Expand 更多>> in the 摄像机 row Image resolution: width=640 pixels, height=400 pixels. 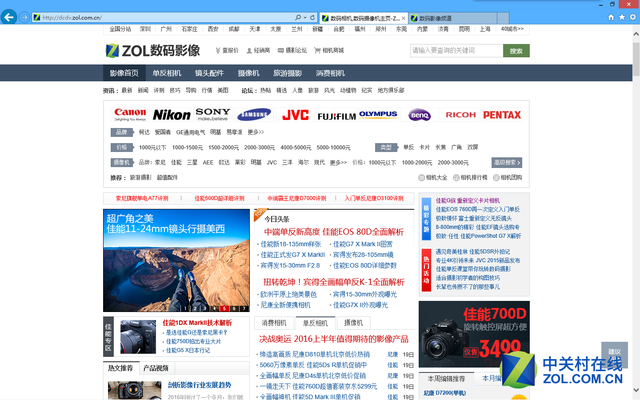tap(338, 162)
